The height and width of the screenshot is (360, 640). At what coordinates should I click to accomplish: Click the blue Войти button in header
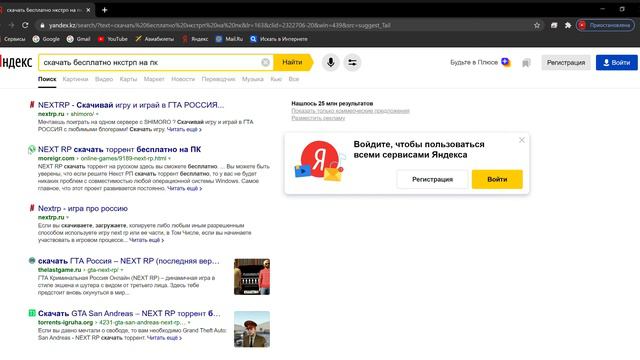[x=616, y=62]
